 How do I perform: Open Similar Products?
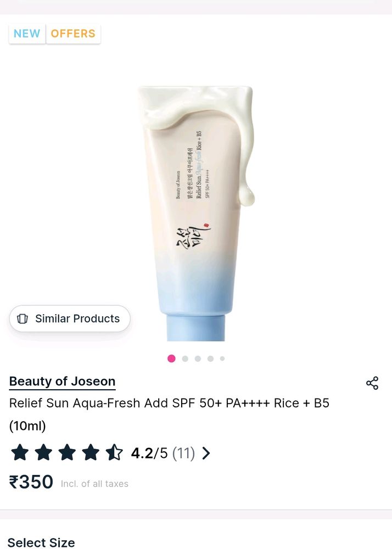70,318
